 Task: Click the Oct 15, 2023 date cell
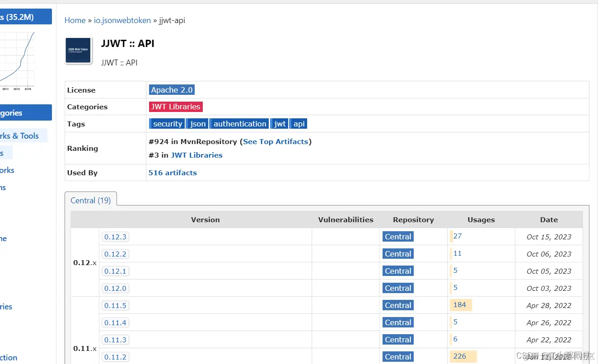click(549, 237)
